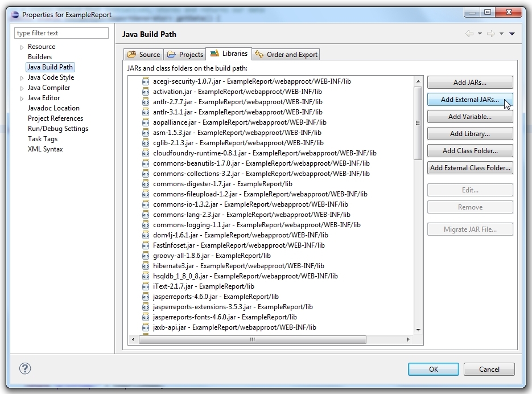This screenshot has height=394, width=532.
Task: Select the jasperreports-fonts-4.6.0.jar entry
Action: coord(225,317)
